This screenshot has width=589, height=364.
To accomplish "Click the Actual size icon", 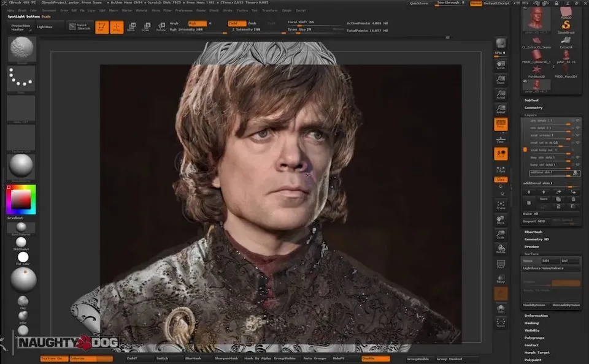I will click(x=501, y=94).
